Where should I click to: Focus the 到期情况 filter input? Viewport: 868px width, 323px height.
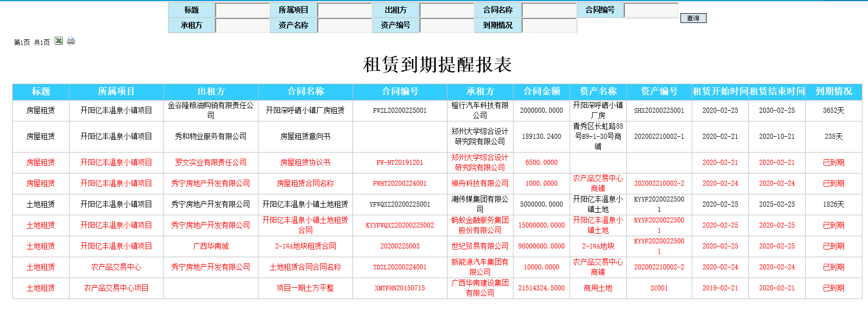549,26
